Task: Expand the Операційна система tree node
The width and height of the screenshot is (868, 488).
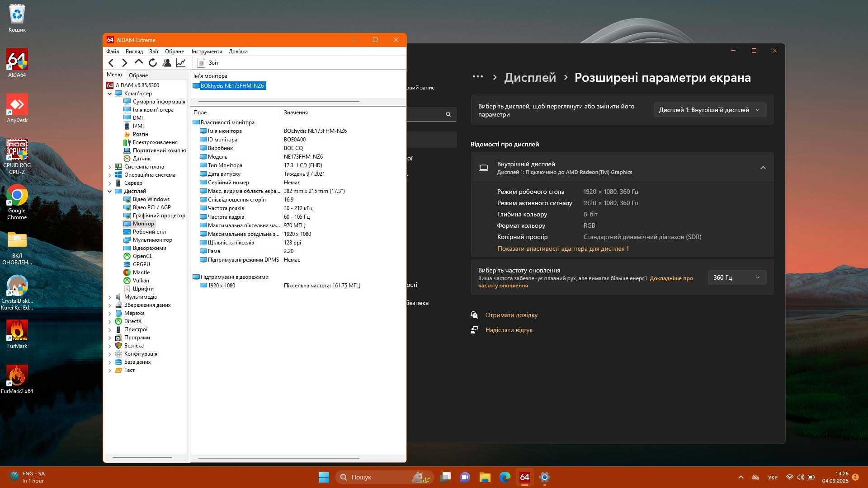Action: tap(109, 175)
